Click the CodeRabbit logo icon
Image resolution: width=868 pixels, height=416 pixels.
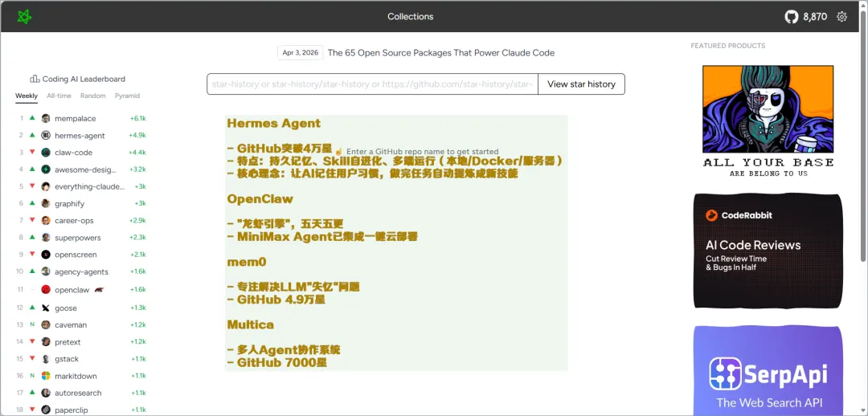(x=711, y=215)
